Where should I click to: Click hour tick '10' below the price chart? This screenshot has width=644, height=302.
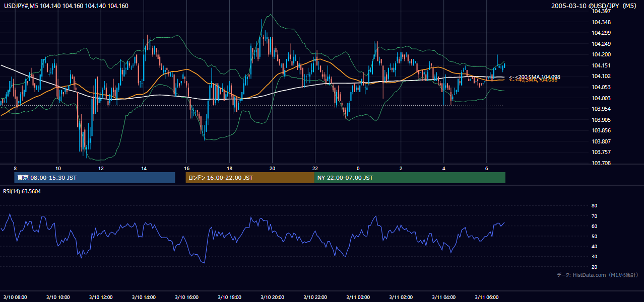coord(58,168)
